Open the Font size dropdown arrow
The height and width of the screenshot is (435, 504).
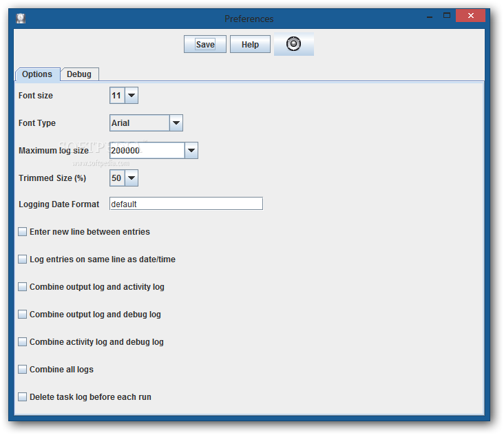pyautogui.click(x=132, y=96)
